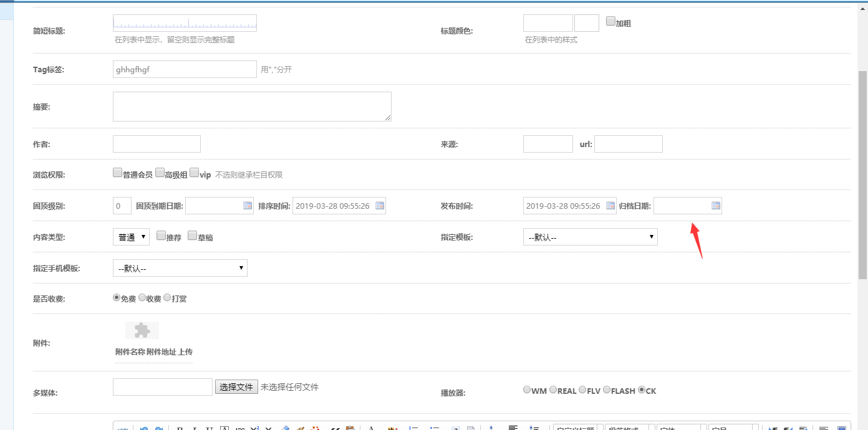Click the 排序时间 date field
The image size is (868, 430).
coord(339,206)
